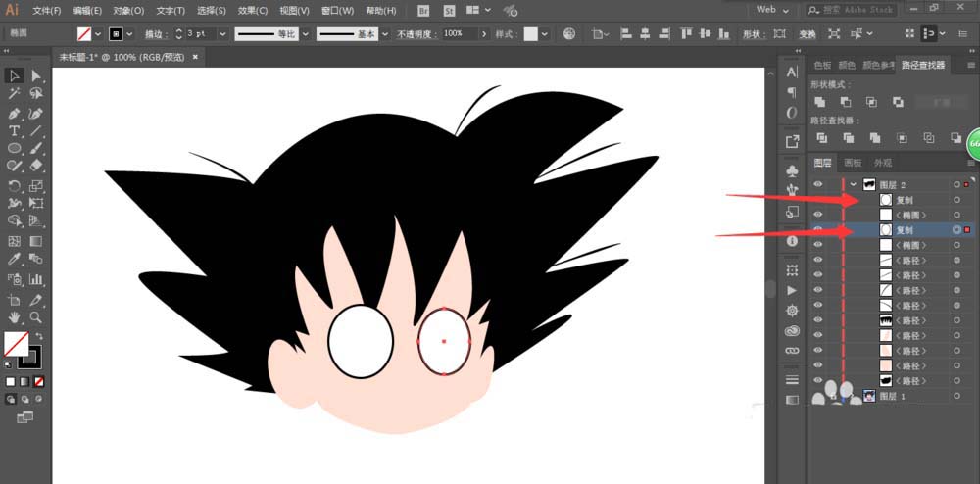This screenshot has width=980, height=484.
Task: Click the Intersect shape mode icon
Action: pyautogui.click(x=872, y=102)
